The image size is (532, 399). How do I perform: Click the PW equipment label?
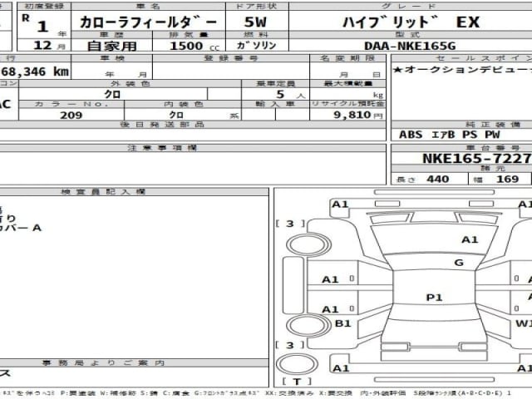click(492, 135)
